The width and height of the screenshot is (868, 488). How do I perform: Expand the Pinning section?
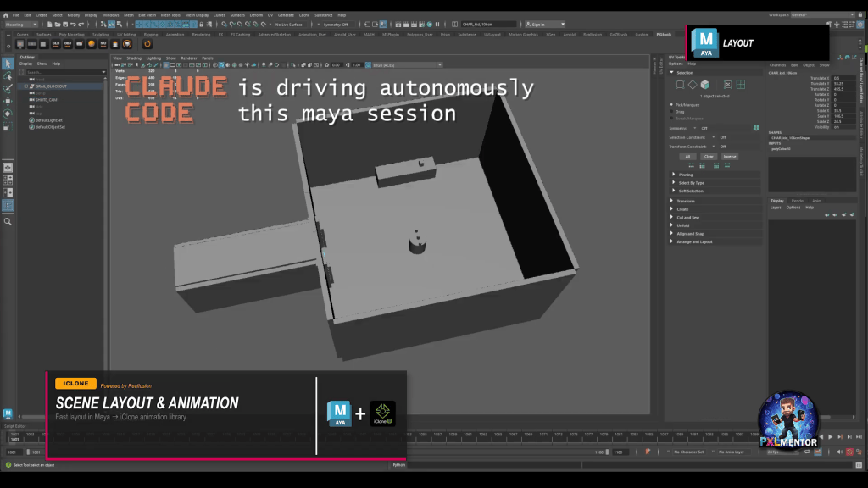click(674, 175)
